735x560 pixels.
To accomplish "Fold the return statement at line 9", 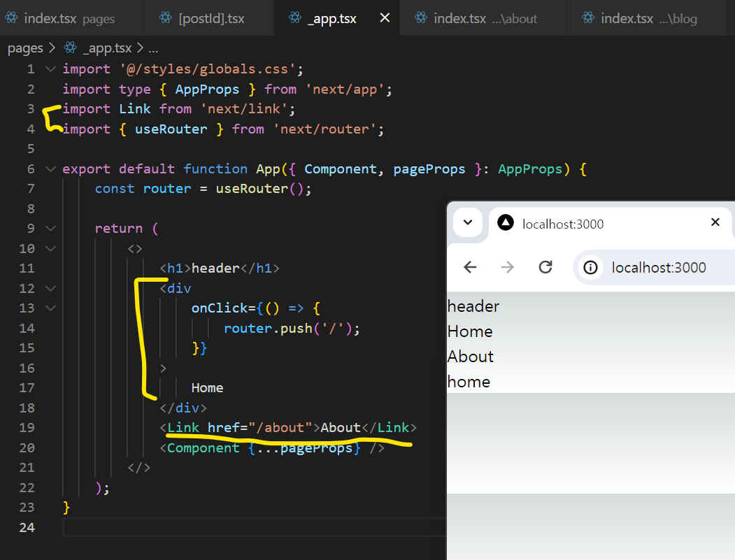I will [50, 228].
